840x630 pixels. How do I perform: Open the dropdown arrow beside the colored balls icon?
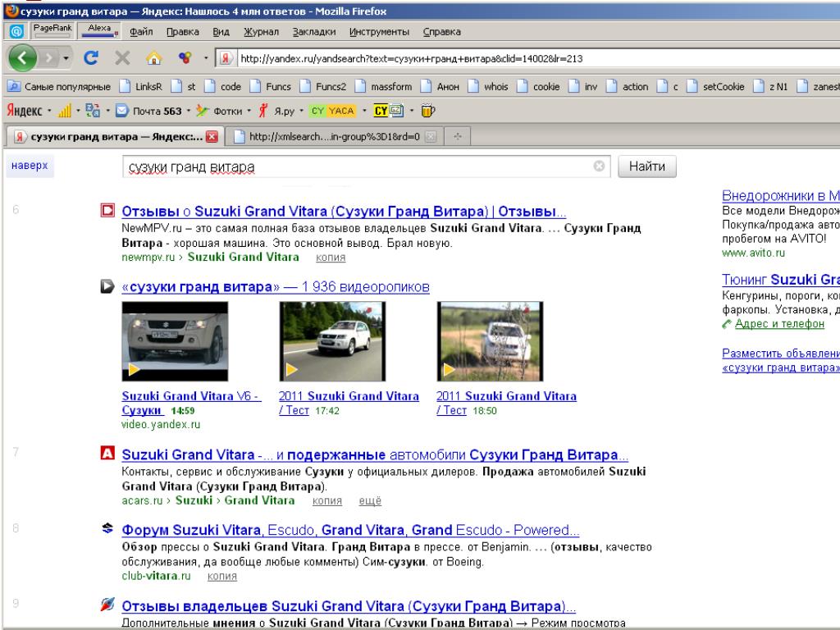coord(206,58)
